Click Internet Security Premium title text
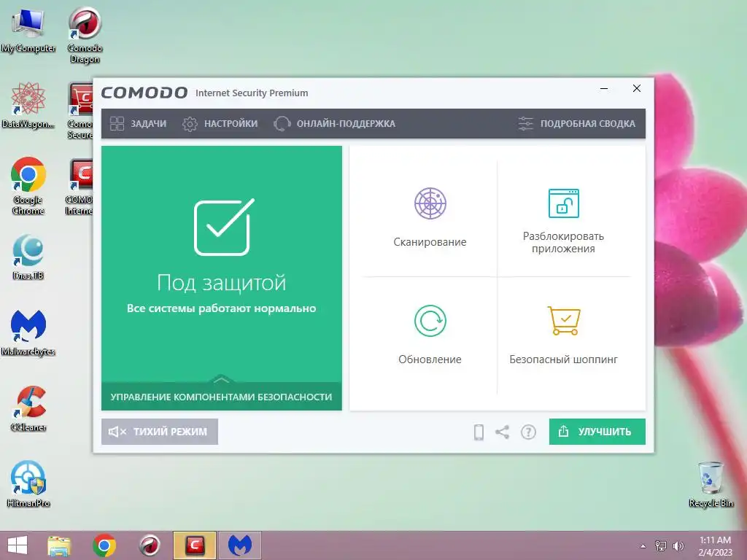The image size is (747, 560). pyautogui.click(x=252, y=93)
